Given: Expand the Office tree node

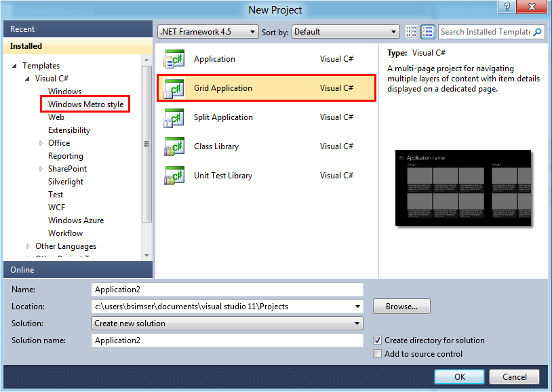Looking at the screenshot, I should [41, 143].
